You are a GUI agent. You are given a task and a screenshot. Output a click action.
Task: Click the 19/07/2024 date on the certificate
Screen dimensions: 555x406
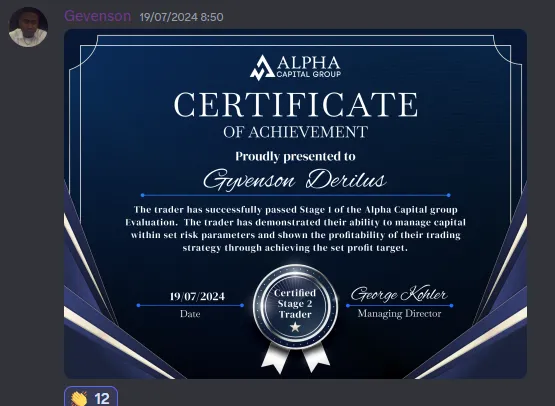(197, 296)
